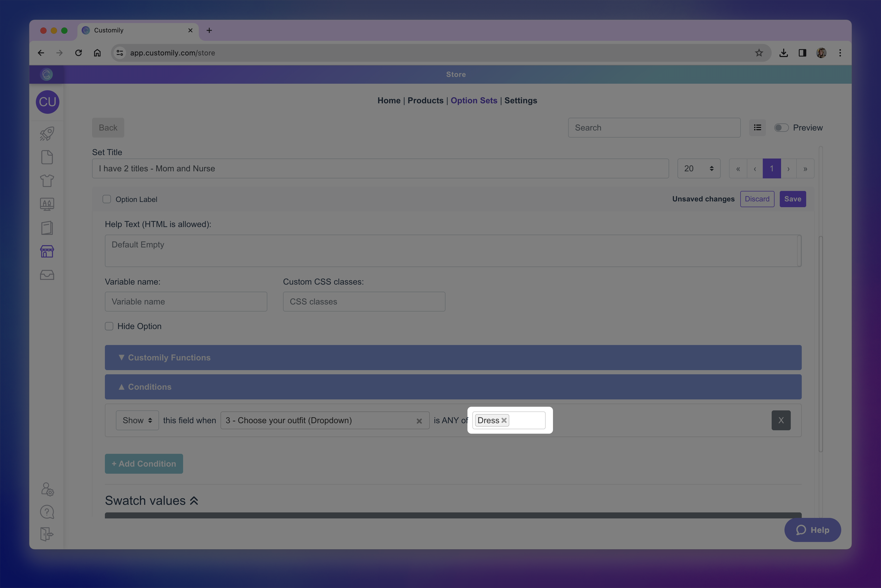The image size is (881, 588).
Task: Enable the Hide Option checkbox
Action: (x=109, y=326)
